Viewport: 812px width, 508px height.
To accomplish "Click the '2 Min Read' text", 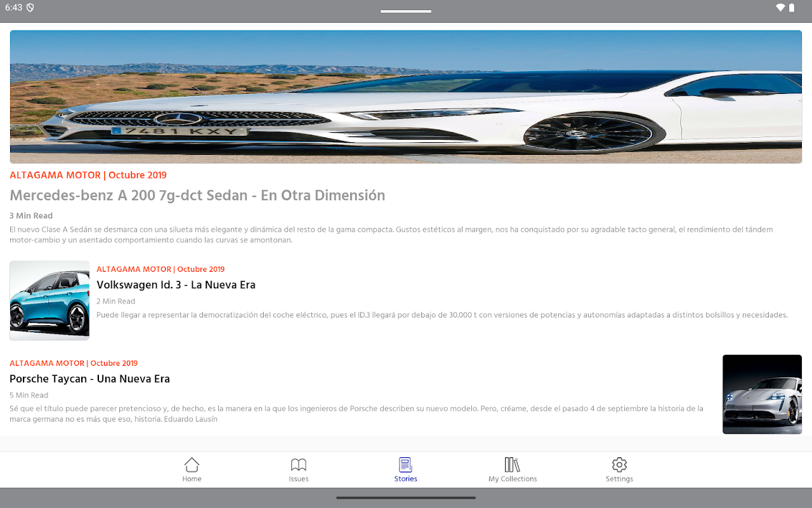I will (116, 302).
